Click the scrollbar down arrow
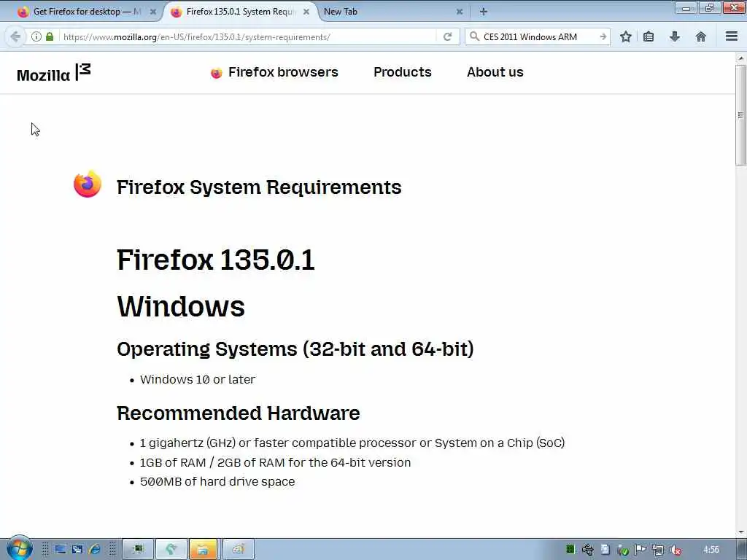The height and width of the screenshot is (560, 747). point(740,532)
